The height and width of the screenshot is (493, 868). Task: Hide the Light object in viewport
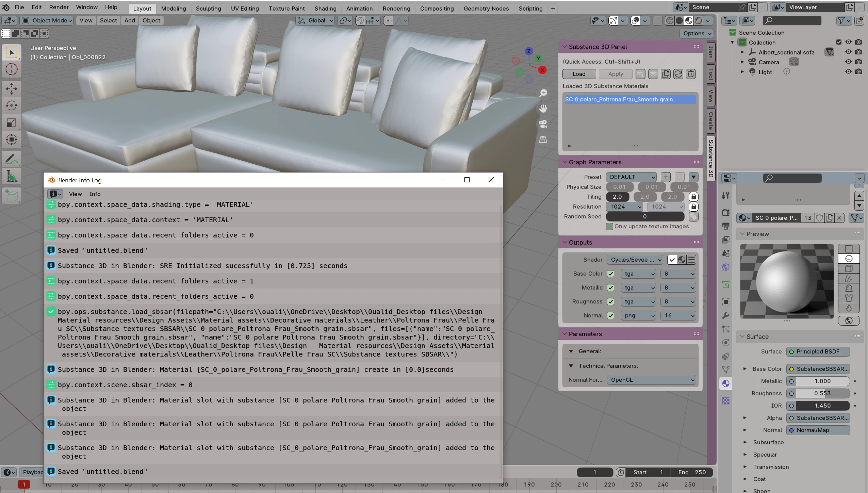[x=848, y=72]
